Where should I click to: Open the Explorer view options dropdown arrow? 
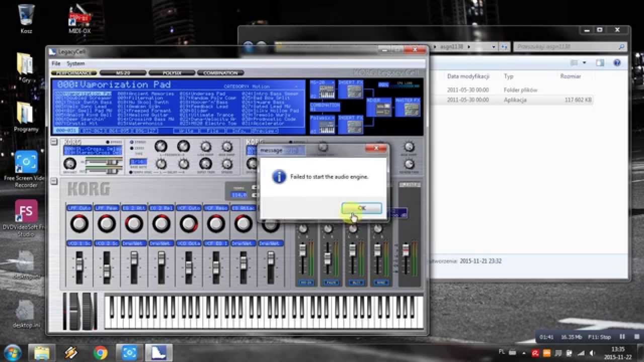click(x=584, y=63)
